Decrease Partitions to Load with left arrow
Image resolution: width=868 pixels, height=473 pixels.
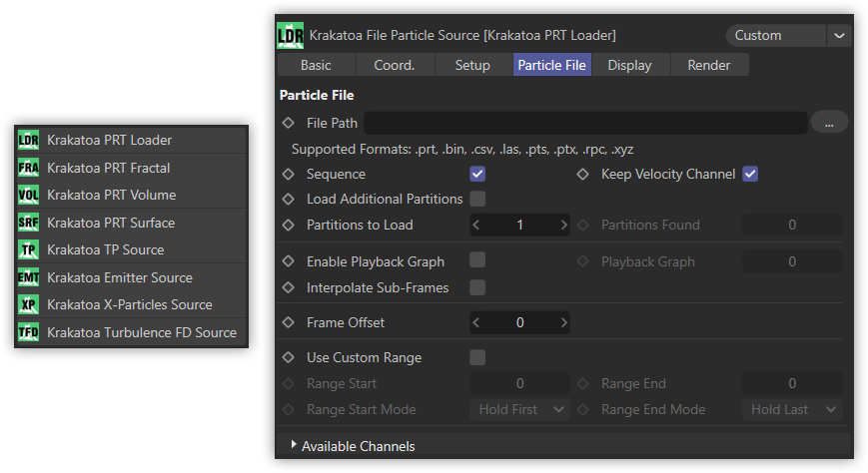476,225
